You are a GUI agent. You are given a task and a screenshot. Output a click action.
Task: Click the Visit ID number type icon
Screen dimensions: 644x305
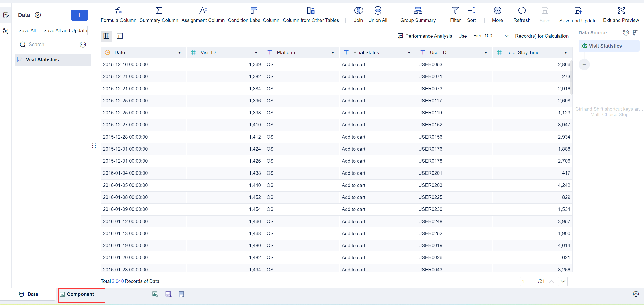pyautogui.click(x=193, y=53)
